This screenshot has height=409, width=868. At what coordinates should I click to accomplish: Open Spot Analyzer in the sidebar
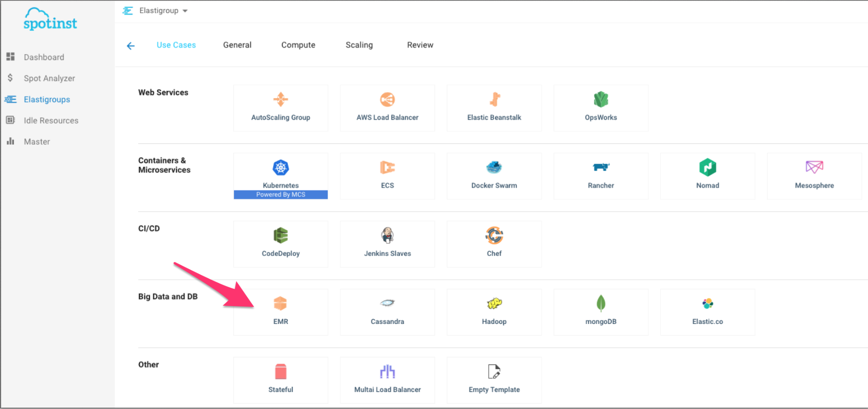49,79
